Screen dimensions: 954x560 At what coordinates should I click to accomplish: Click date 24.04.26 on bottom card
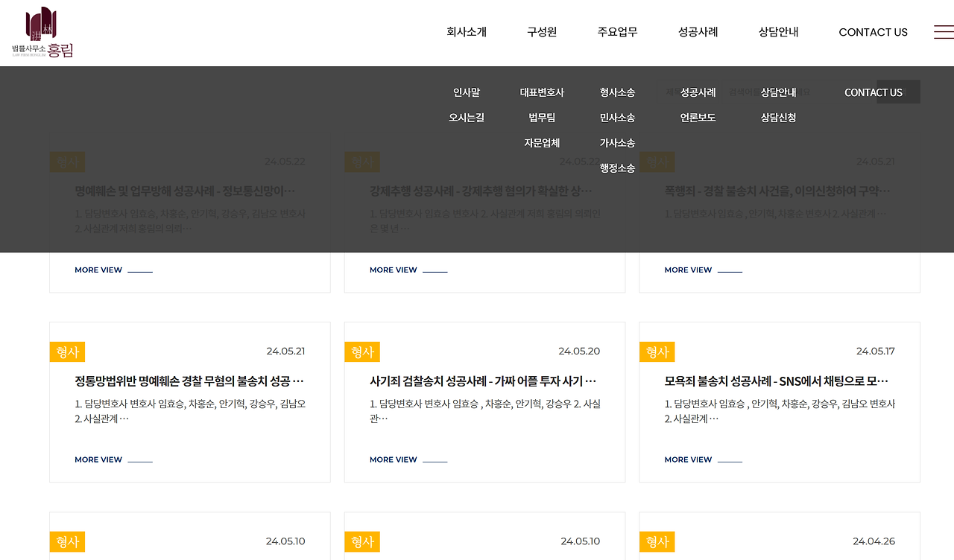coord(874,541)
